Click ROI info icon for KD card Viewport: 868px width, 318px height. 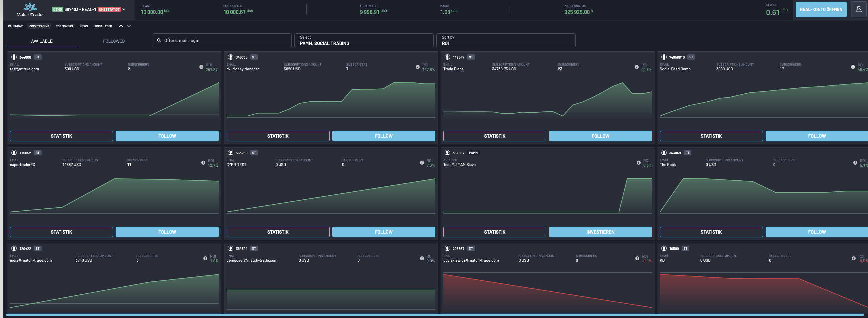click(853, 258)
